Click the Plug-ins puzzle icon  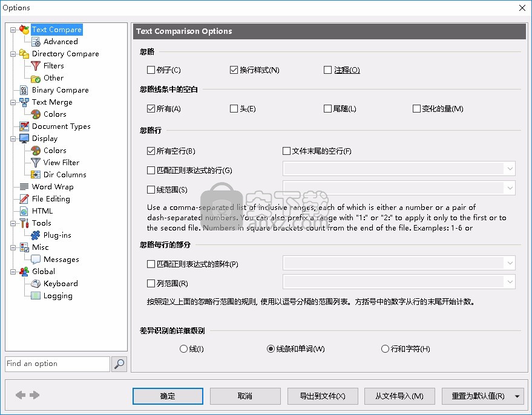pos(36,235)
